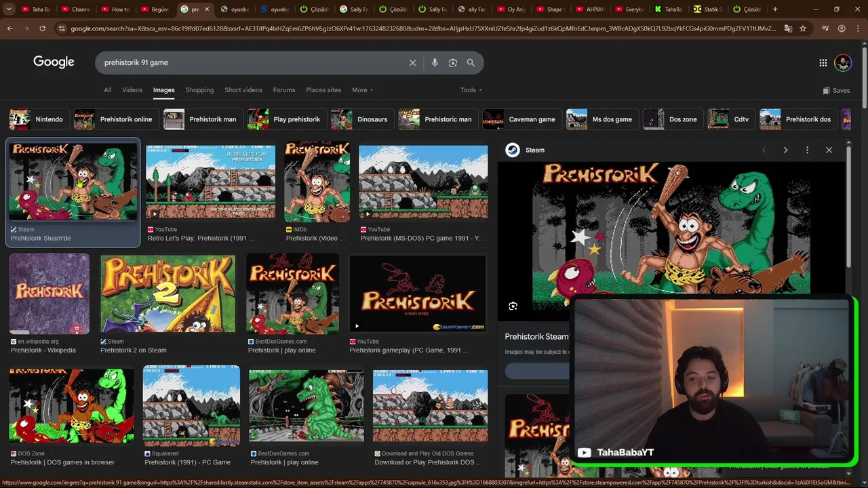The height and width of the screenshot is (488, 868).
Task: Open preview panel three-dot options menu
Action: 807,150
